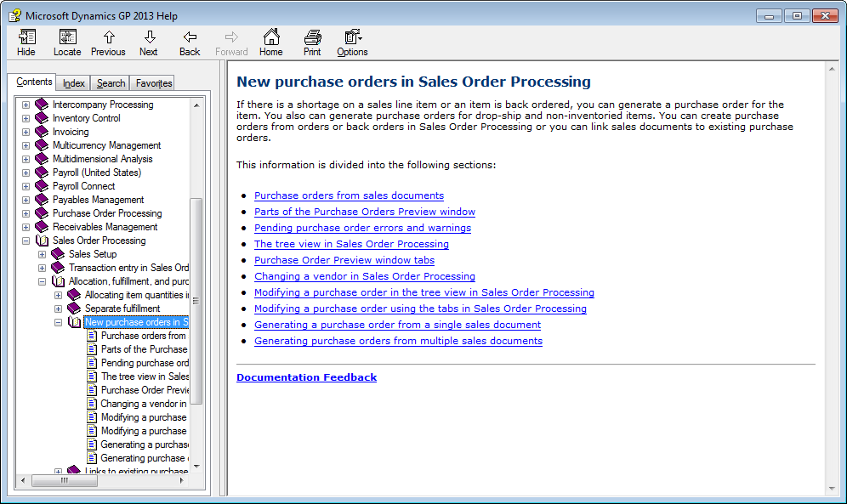The image size is (847, 504).
Task: Switch to the Favorites tab
Action: 153,83
